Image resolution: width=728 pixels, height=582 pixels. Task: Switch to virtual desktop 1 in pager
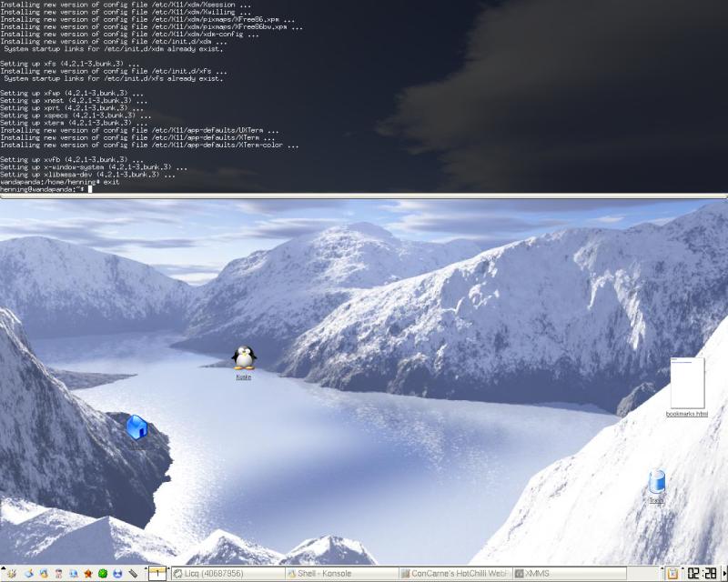pos(157,574)
